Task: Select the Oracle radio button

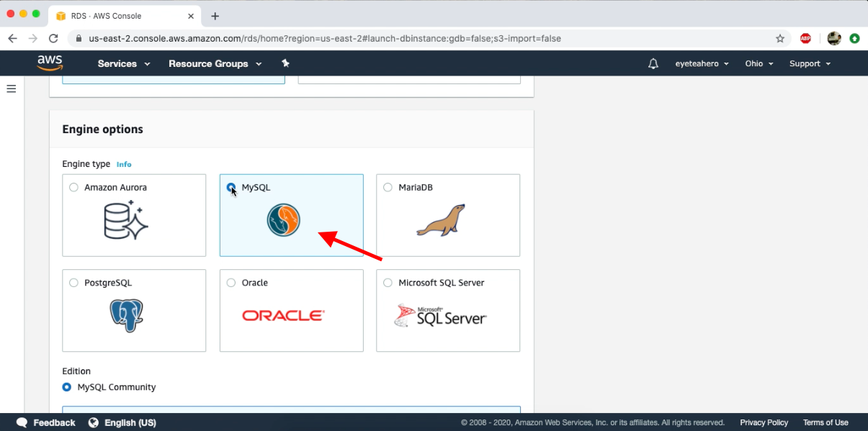Action: 231,283
